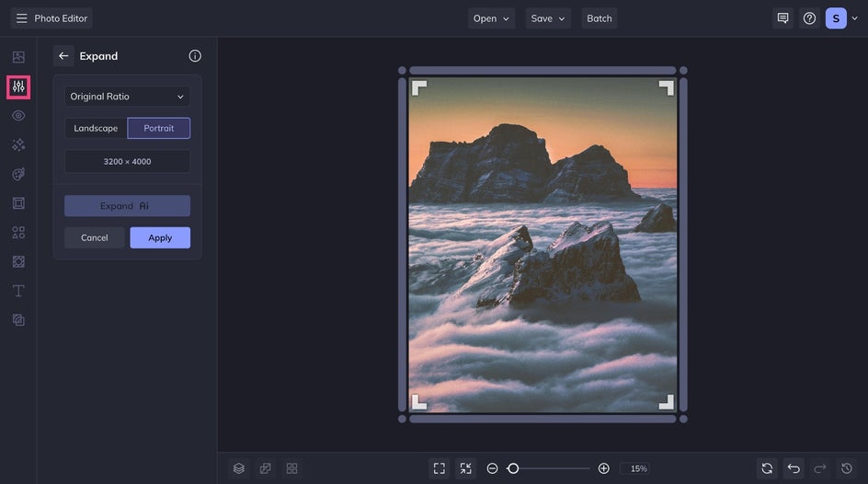Show info about the Expand tool
Image resolution: width=868 pixels, height=484 pixels.
[x=195, y=56]
